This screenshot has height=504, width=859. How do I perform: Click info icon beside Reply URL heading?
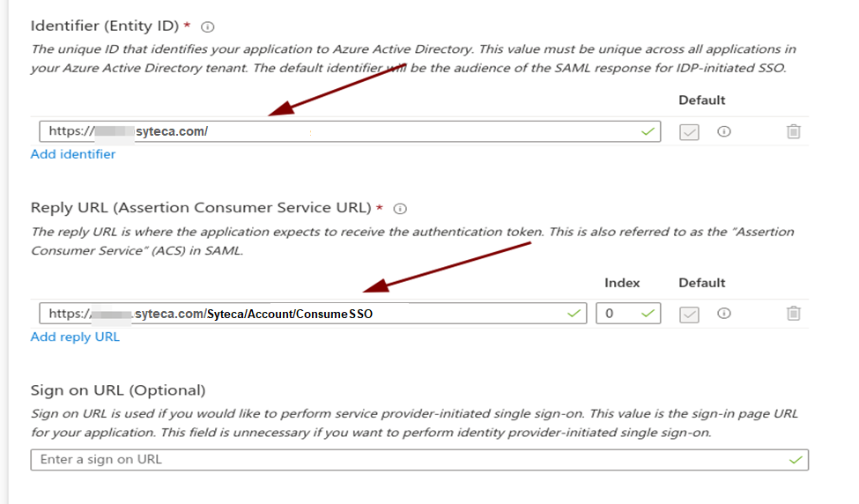[400, 209]
